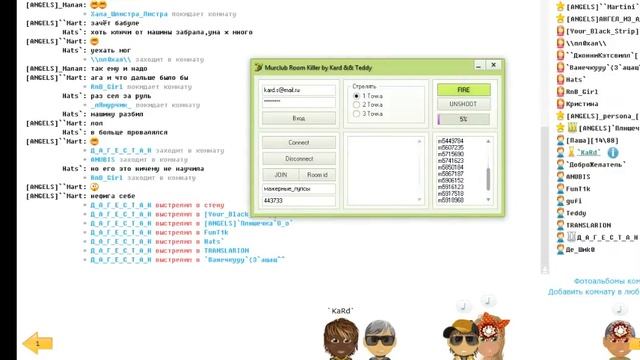
Task: Select the 2 Точка radio option
Action: pyautogui.click(x=356, y=105)
